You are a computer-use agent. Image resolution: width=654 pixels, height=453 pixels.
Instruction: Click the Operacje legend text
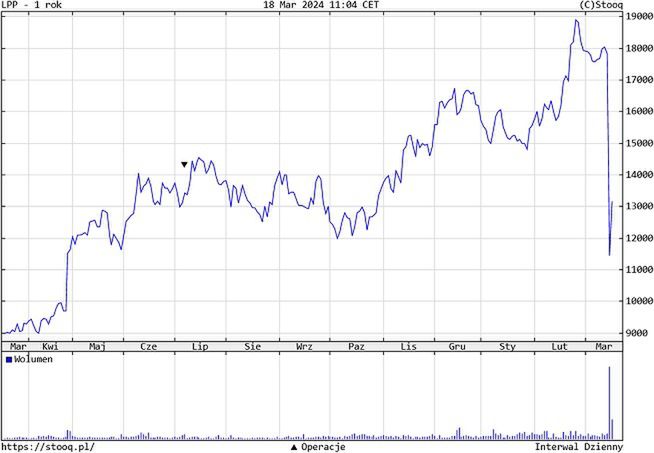[323, 447]
